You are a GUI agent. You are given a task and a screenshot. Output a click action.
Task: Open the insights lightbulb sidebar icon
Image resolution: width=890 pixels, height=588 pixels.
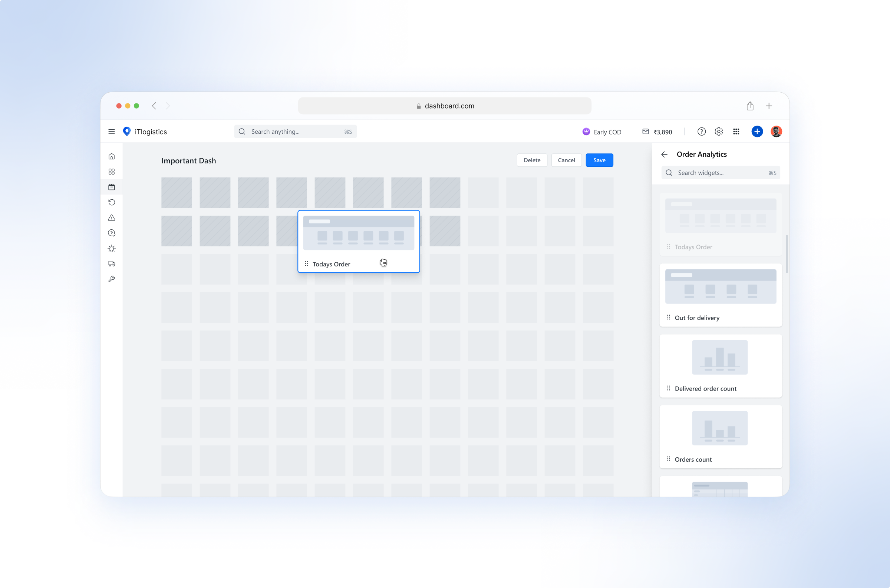coord(112,248)
